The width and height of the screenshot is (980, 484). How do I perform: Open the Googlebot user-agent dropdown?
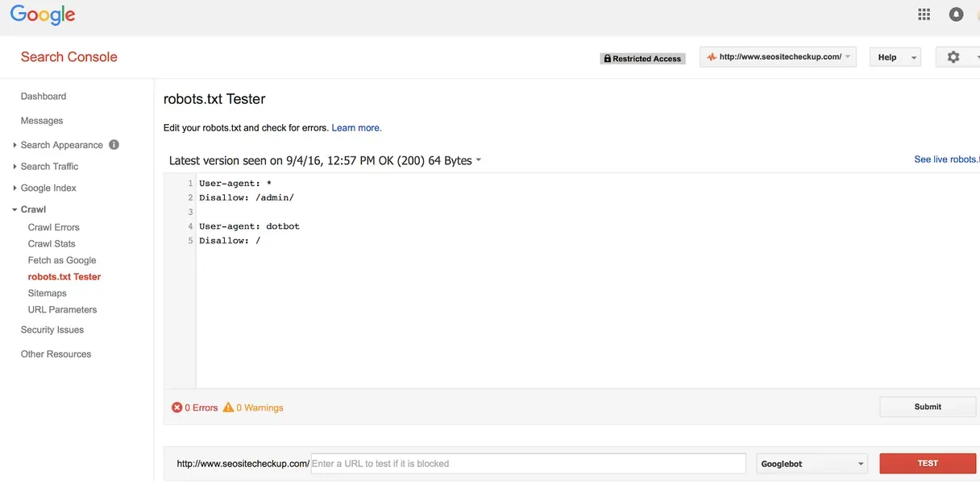[x=812, y=464]
